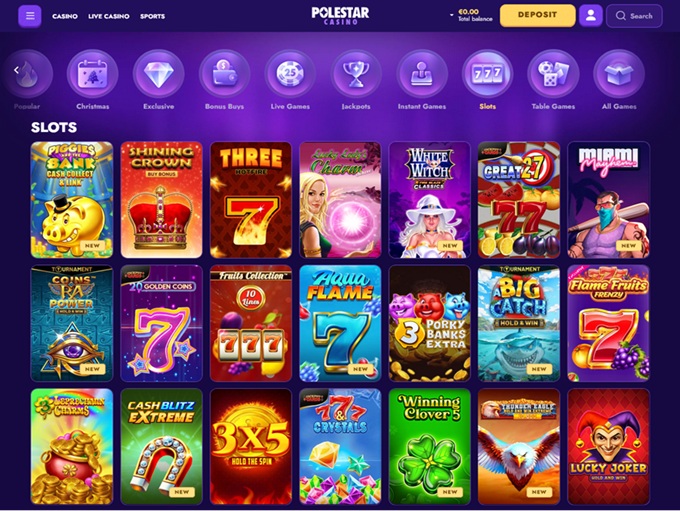The image size is (680, 511).
Task: Choose the Live Games chip icon
Action: click(290, 74)
